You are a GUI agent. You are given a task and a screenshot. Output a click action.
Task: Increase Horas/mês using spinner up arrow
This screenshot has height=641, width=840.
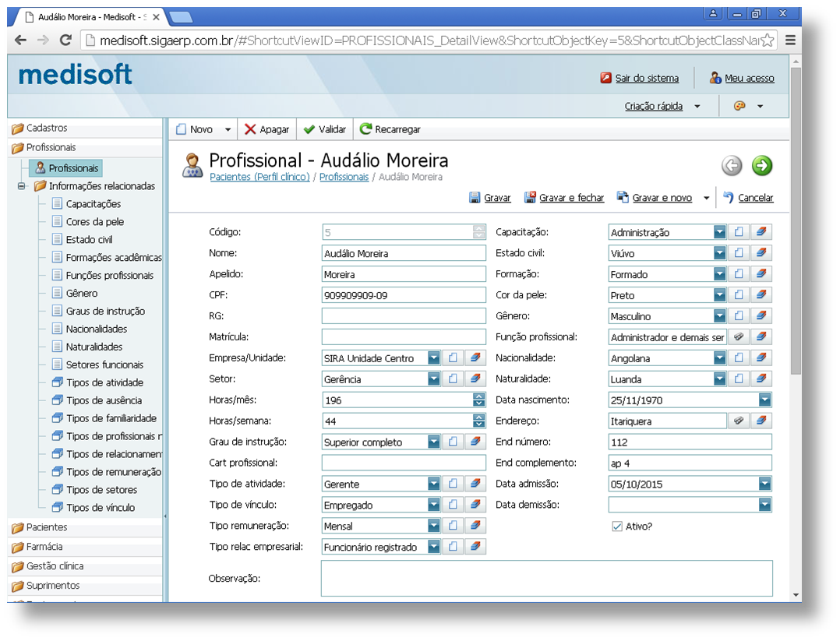[x=478, y=397]
